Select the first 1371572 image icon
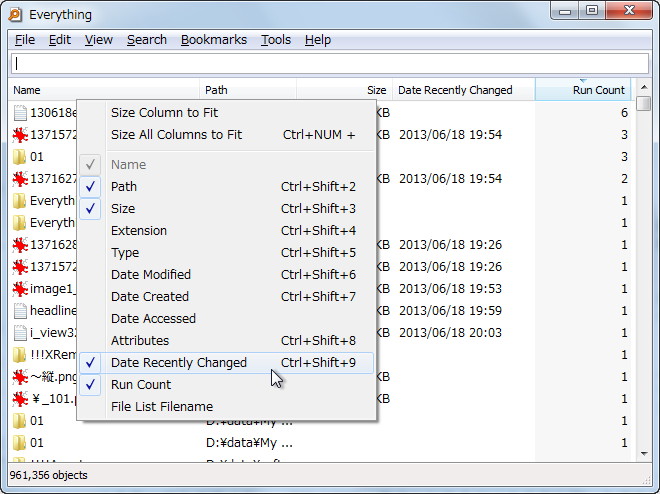Screen dimensions: 660x494 click(20, 135)
